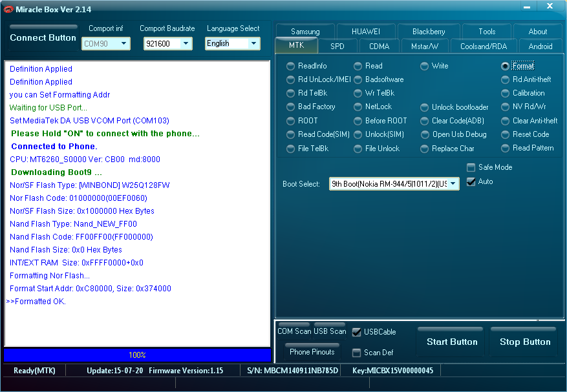
Task: Click the USB Scan button
Action: tap(330, 331)
